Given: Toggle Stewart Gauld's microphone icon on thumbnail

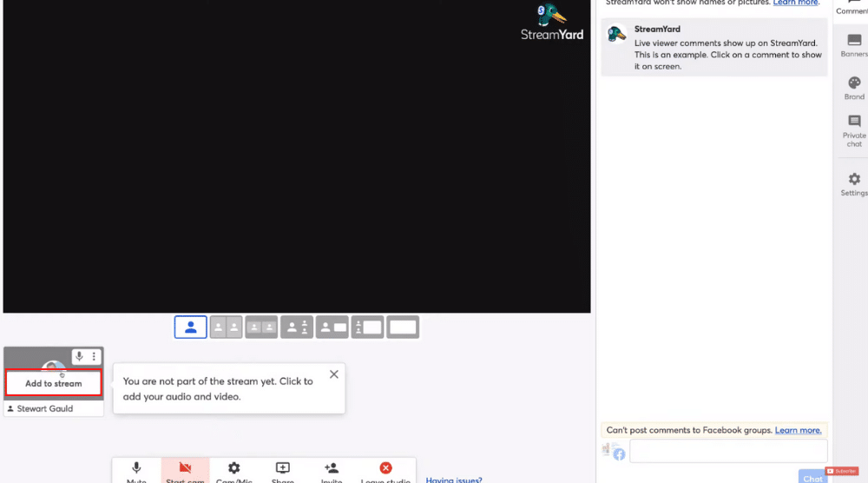Looking at the screenshot, I should [x=79, y=356].
